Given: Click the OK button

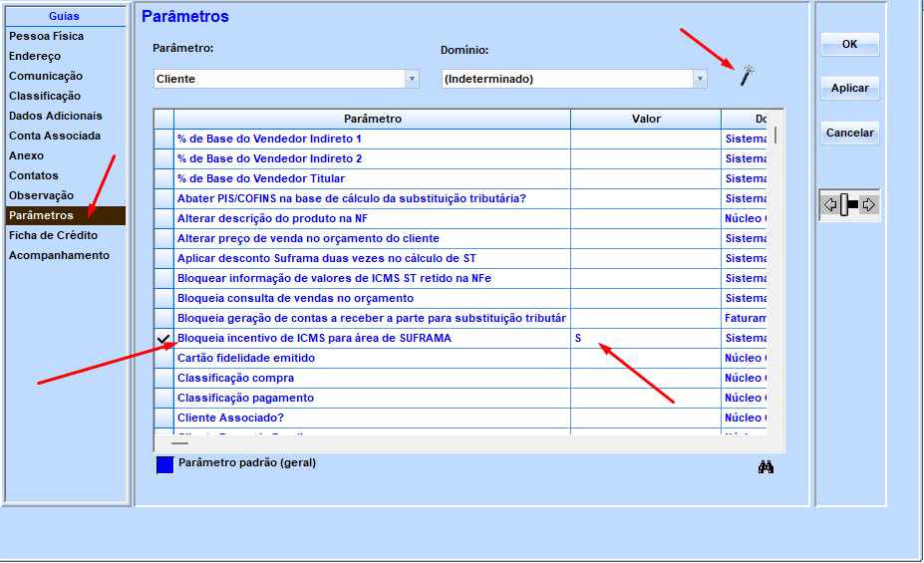Looking at the screenshot, I should pos(850,44).
